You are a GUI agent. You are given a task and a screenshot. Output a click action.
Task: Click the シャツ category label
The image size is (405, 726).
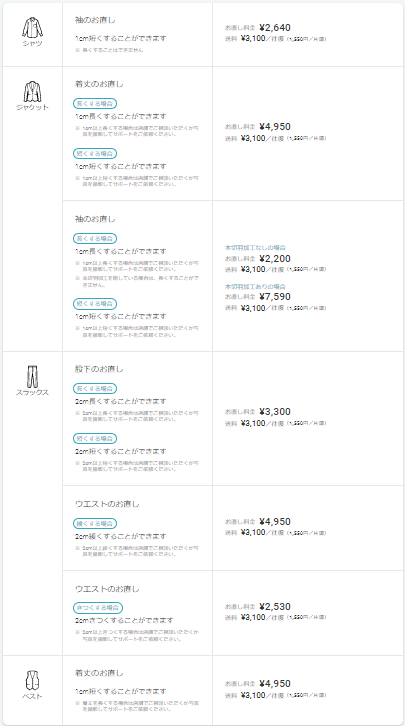32,44
